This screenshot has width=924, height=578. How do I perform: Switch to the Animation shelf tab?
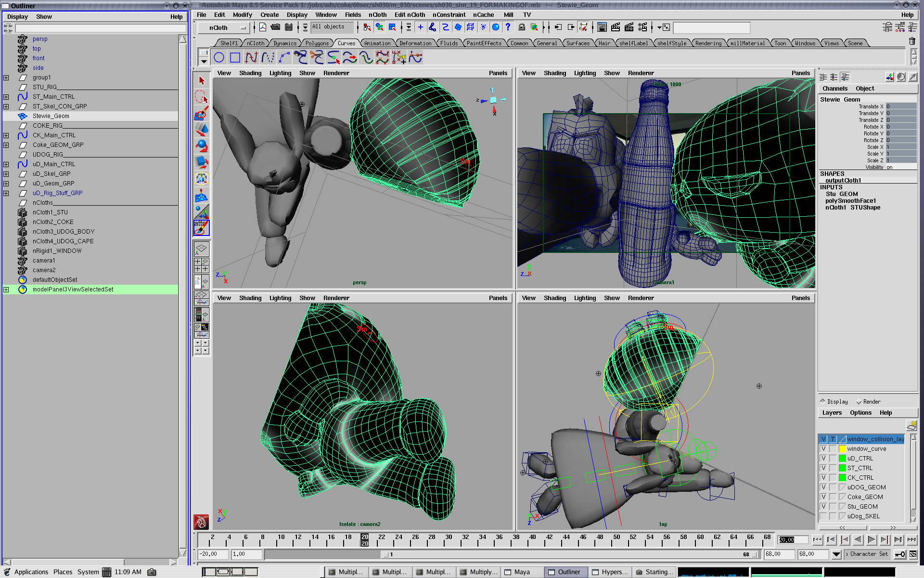pos(377,43)
